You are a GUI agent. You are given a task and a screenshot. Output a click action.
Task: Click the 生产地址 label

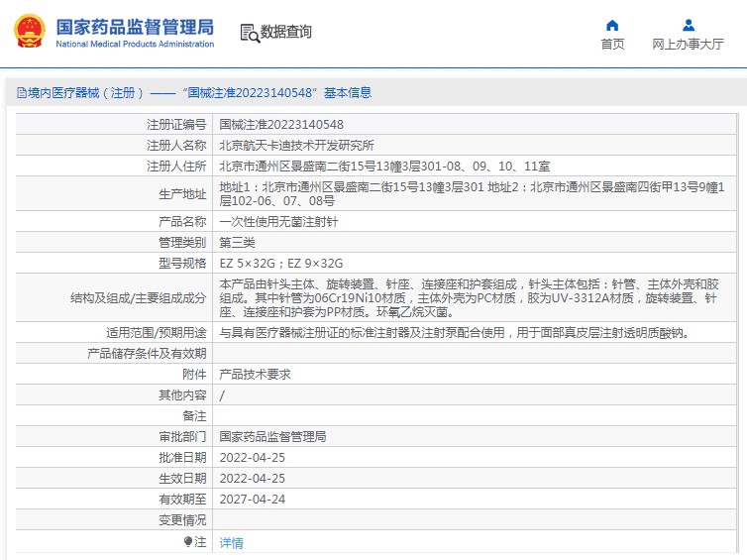coord(182,194)
